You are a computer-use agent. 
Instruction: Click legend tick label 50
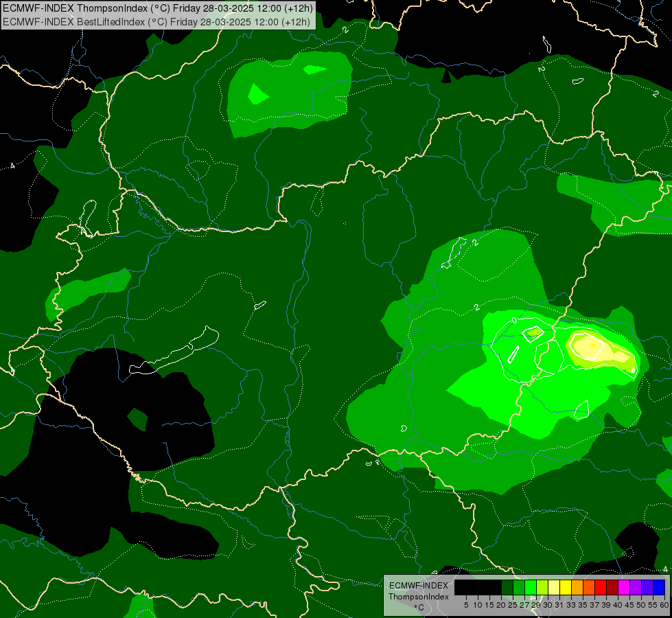(x=641, y=605)
